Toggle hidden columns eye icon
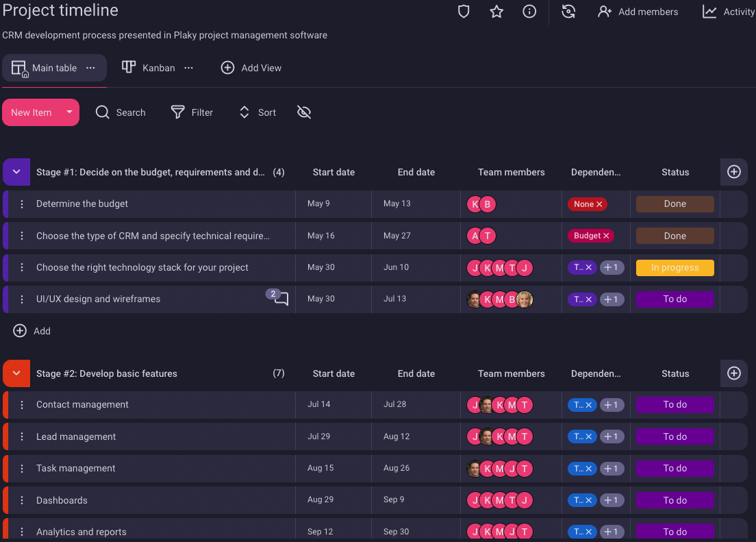This screenshot has height=542, width=756. 304,112
